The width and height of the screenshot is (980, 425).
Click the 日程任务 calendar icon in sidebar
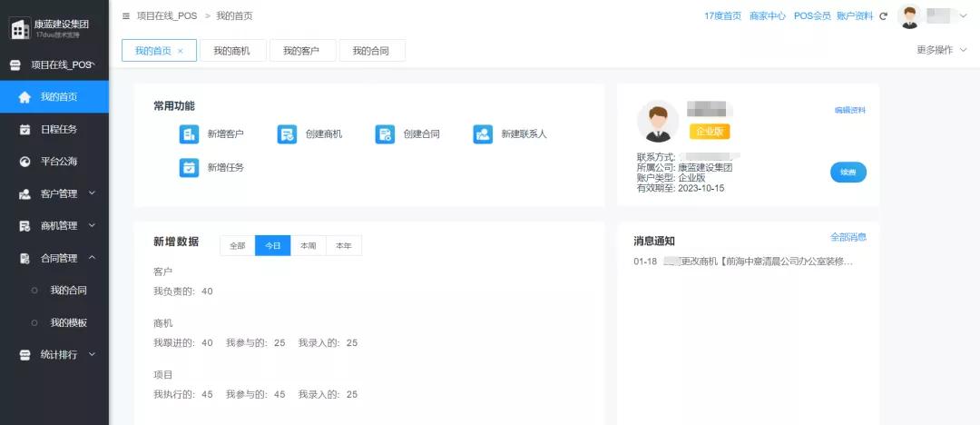click(x=25, y=130)
